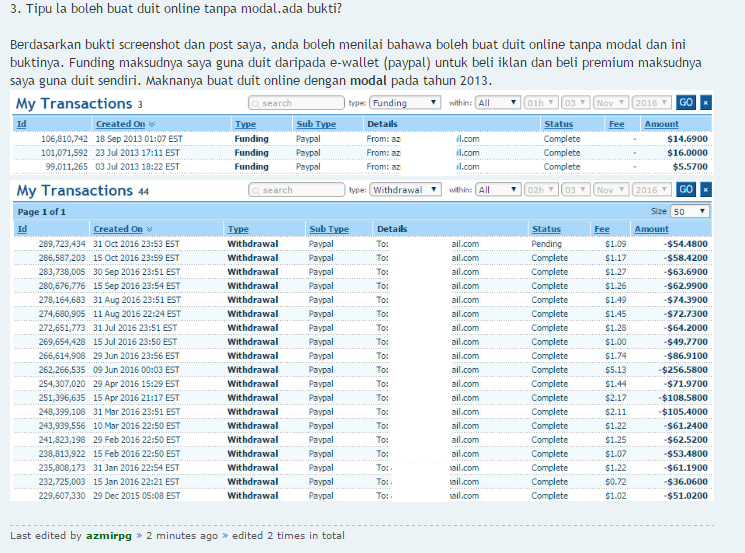The width and height of the screenshot is (745, 553).
Task: Select transaction id 229,607,330
Action: coord(62,496)
